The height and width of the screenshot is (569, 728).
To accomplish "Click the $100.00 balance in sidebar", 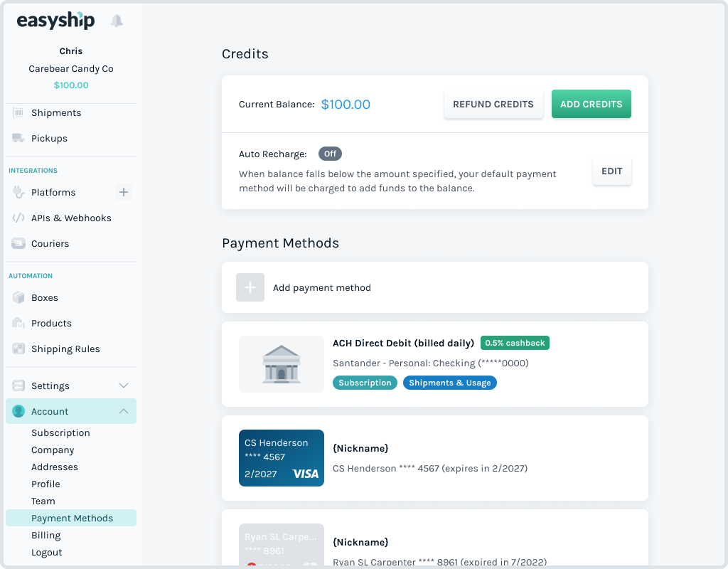I will [x=71, y=85].
